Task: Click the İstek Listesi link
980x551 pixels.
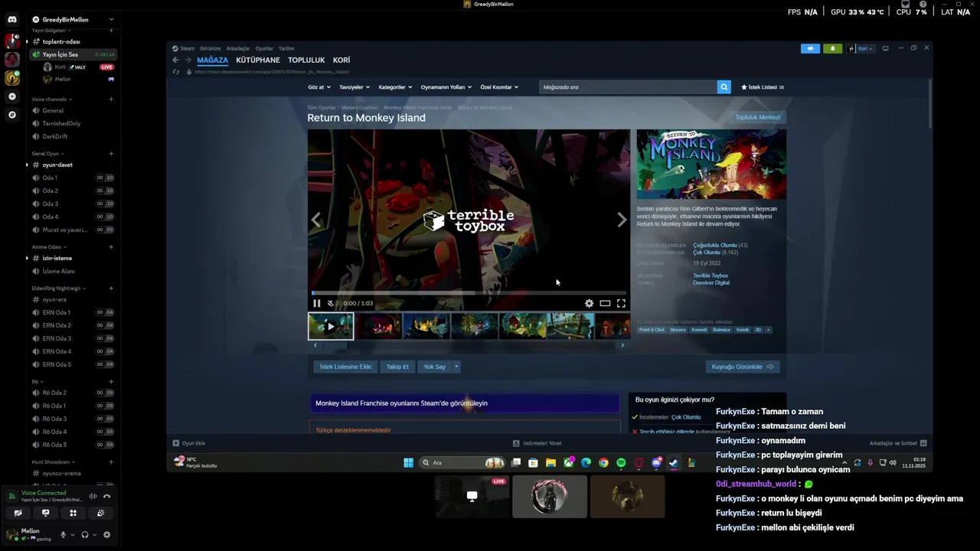Action: [x=762, y=87]
